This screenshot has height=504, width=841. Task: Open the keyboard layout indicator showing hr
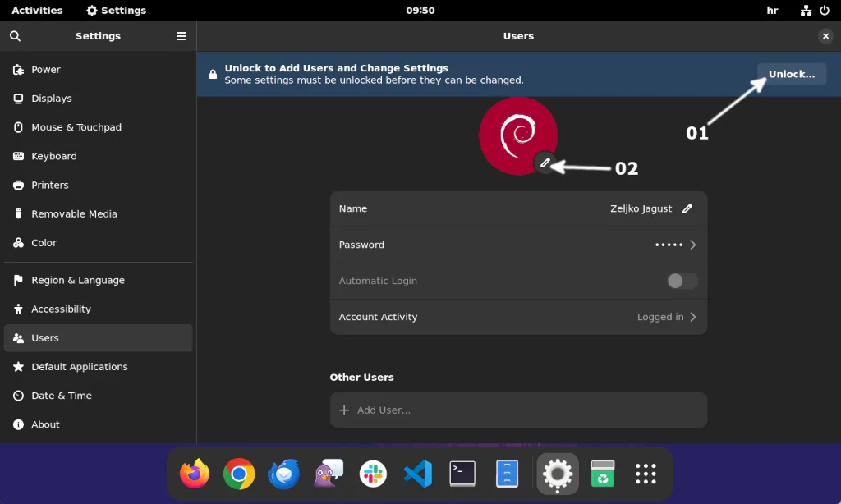click(772, 11)
